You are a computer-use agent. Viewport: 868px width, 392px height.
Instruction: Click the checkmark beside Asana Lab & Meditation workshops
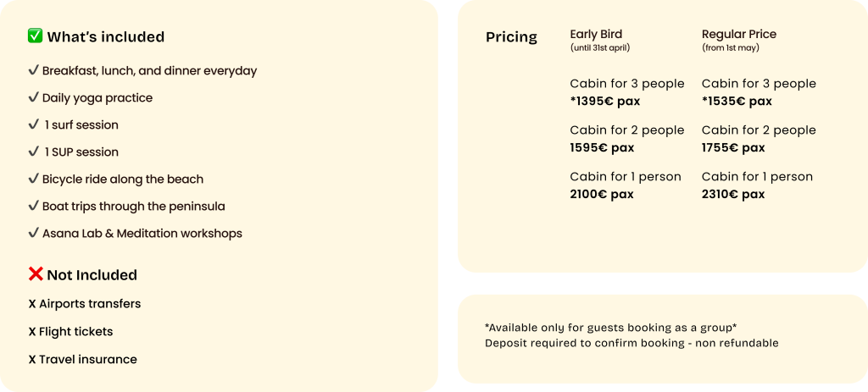pyautogui.click(x=33, y=233)
